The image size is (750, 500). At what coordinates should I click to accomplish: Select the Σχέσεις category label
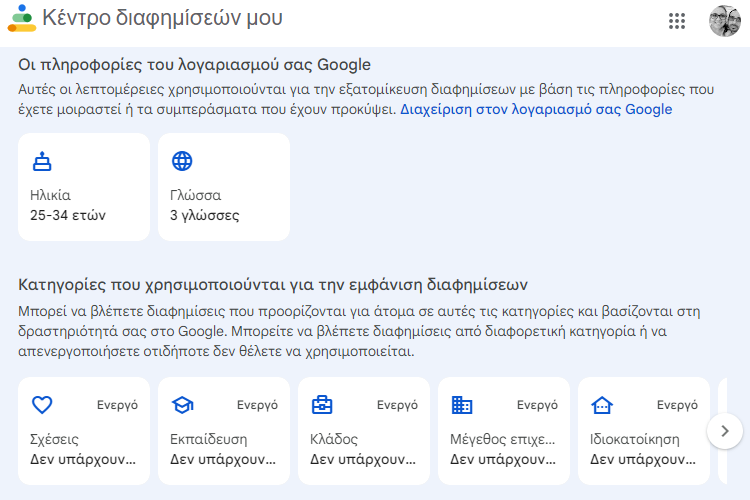(x=54, y=439)
